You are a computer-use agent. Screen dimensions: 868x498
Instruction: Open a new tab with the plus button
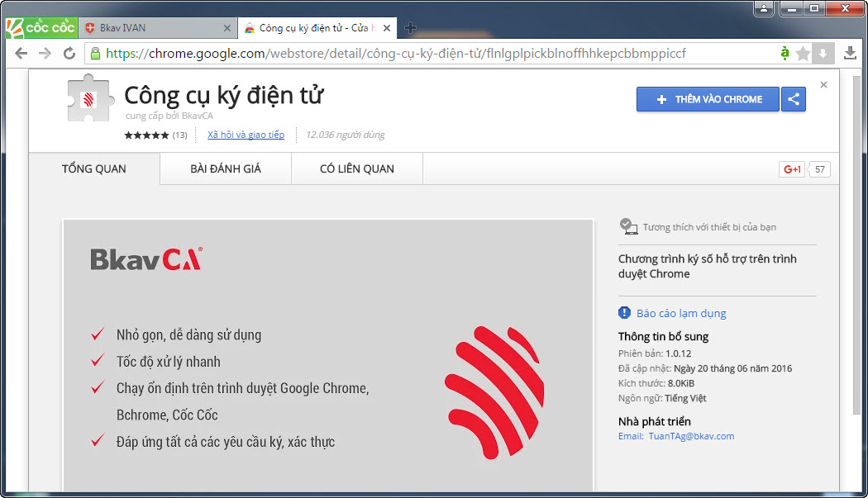point(410,28)
